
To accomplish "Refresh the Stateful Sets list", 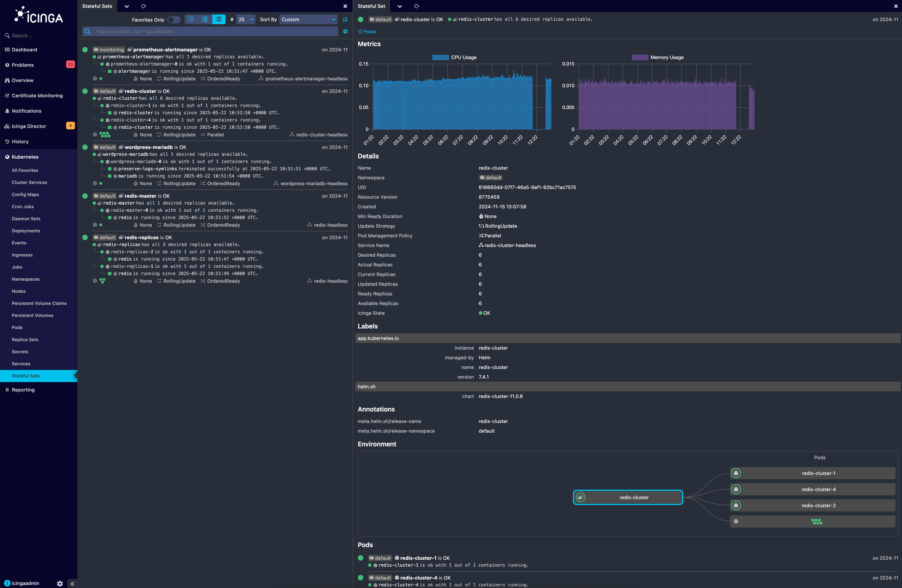I will coord(144,6).
